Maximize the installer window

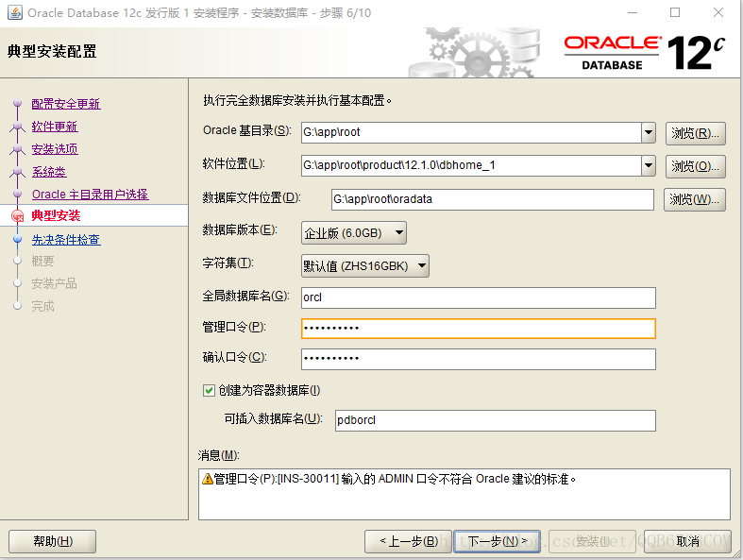tap(675, 13)
